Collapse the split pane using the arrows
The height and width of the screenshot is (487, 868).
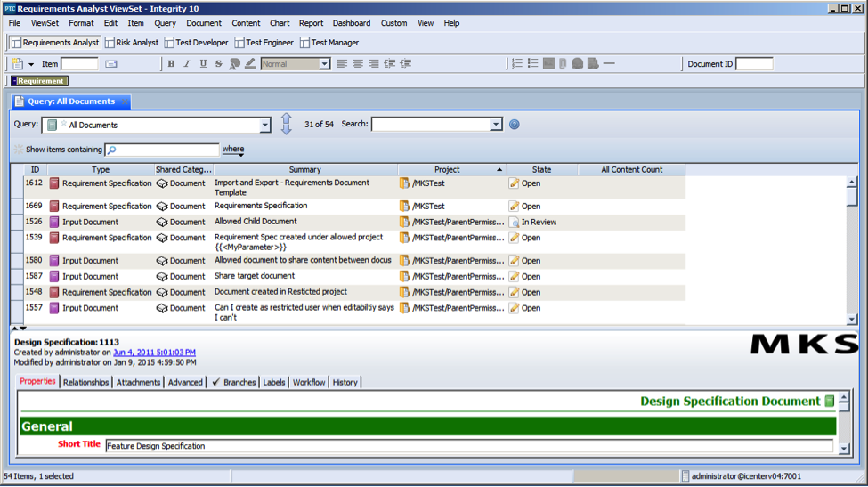click(19, 329)
